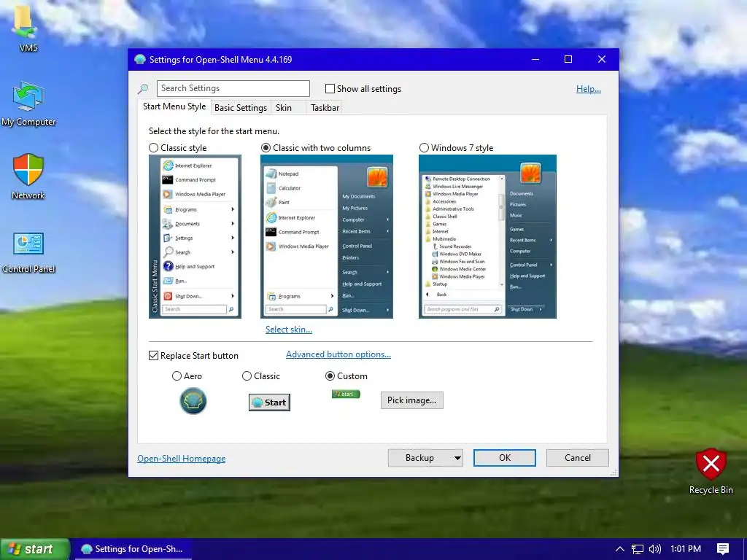Switch to Start Menu Style tab
Screen dimensions: 747x560
174,106
